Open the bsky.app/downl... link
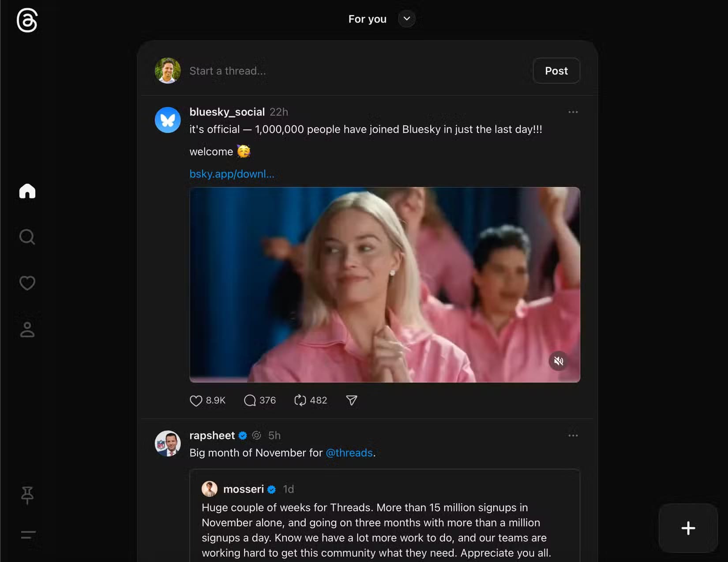 click(232, 174)
